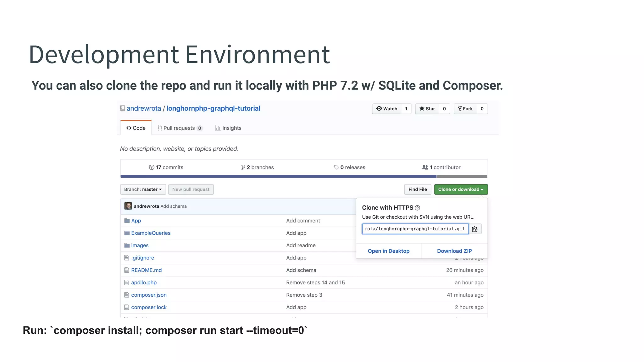
Task: Click the App folder icon
Action: (127, 221)
